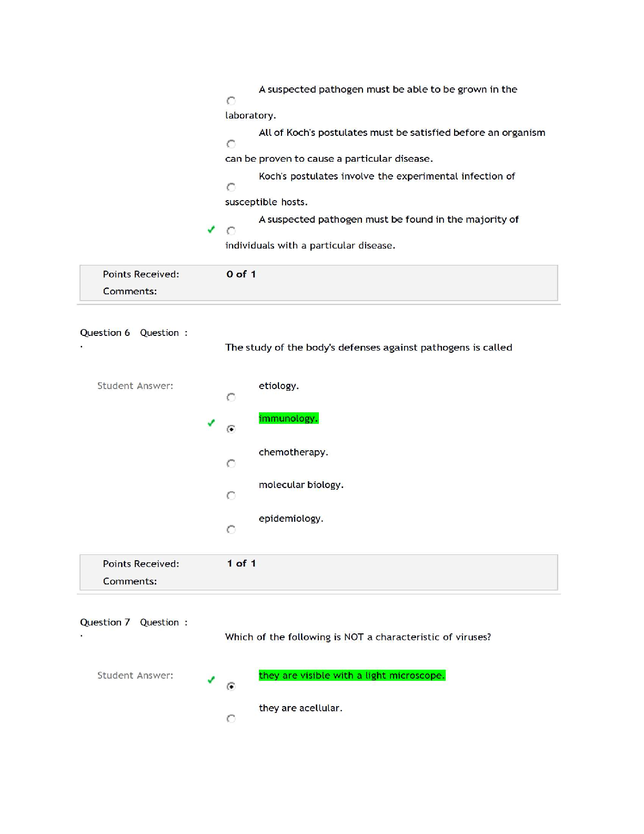644x834 pixels.
Task: Pick the 'epidemiology.' radio option
Action: [x=231, y=529]
